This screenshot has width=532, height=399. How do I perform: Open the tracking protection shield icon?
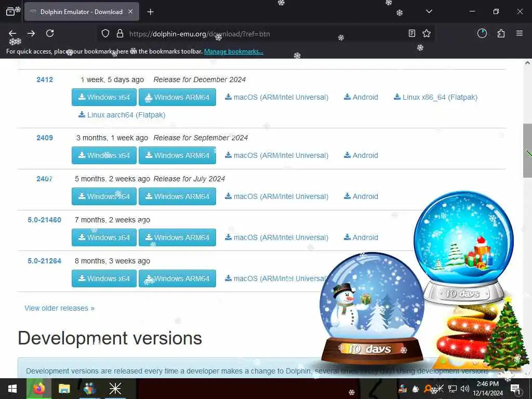tap(105, 33)
